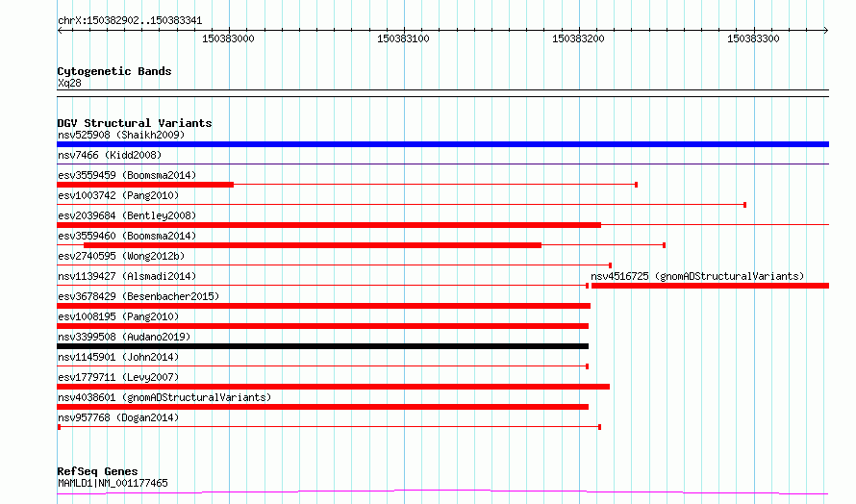Screen dimensions: 856x504
Task: Open variant nsv7466 (Kidd2008) label
Action: [110, 155]
